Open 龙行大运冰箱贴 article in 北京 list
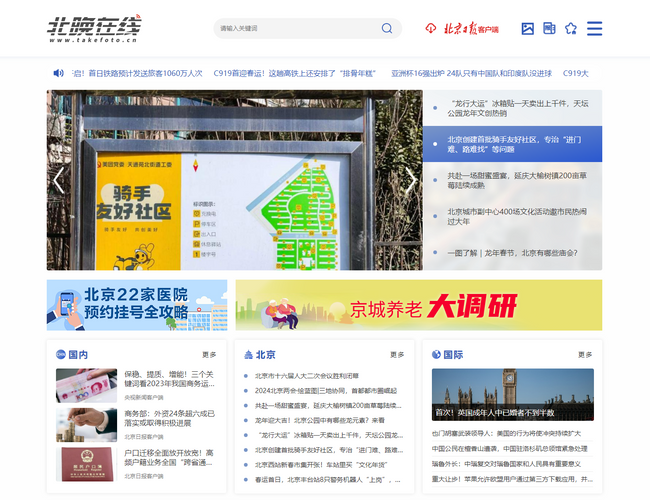The height and width of the screenshot is (500, 650). coord(330,435)
